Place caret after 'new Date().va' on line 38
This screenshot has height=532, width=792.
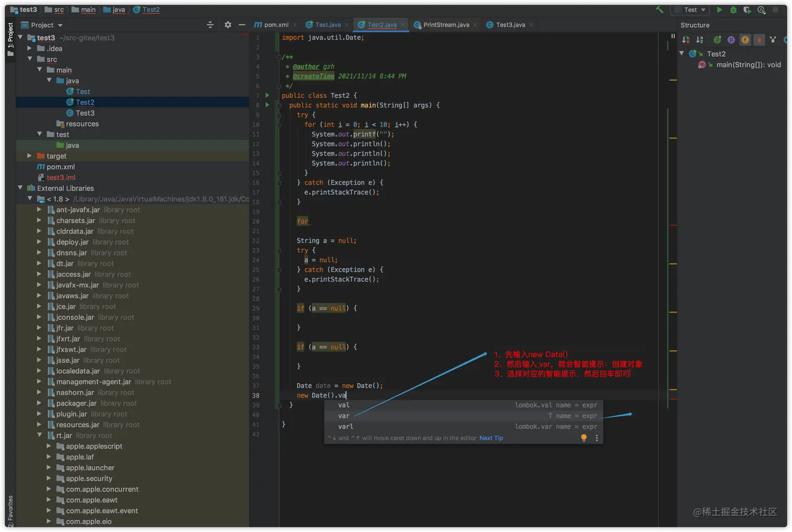click(347, 395)
